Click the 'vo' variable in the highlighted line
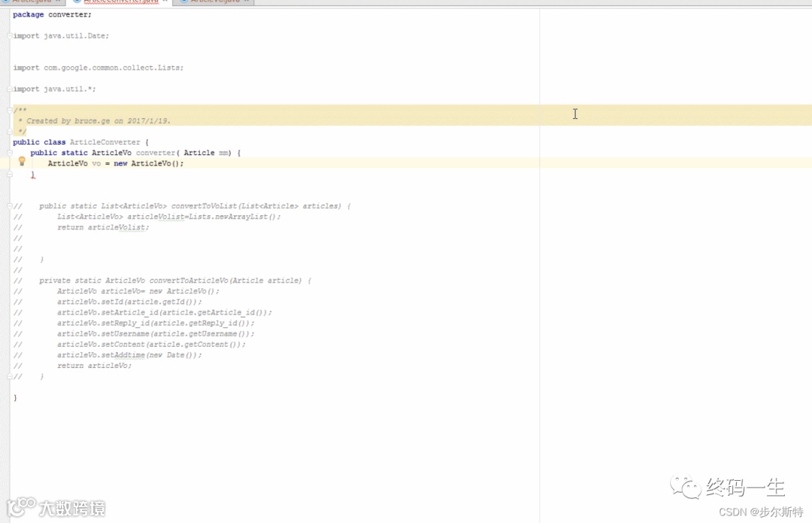The width and height of the screenshot is (812, 523). (96, 164)
